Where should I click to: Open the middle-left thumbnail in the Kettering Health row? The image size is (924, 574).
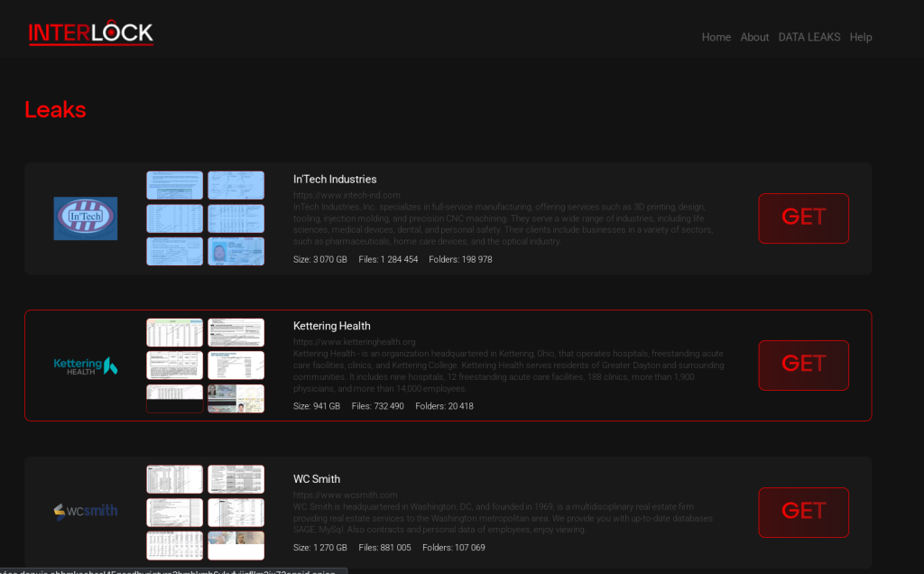click(x=174, y=366)
